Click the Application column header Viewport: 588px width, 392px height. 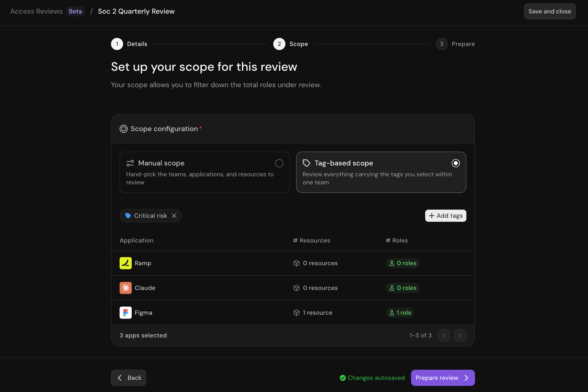(x=136, y=240)
